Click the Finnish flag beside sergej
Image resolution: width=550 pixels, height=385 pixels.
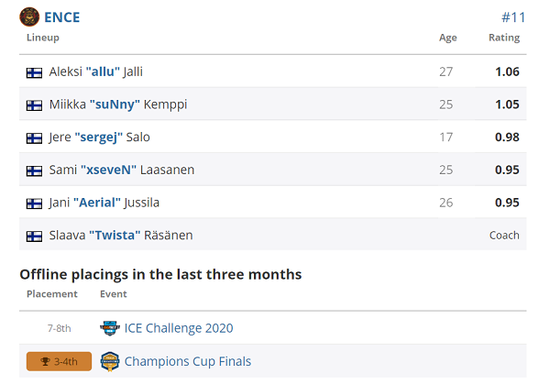point(34,138)
